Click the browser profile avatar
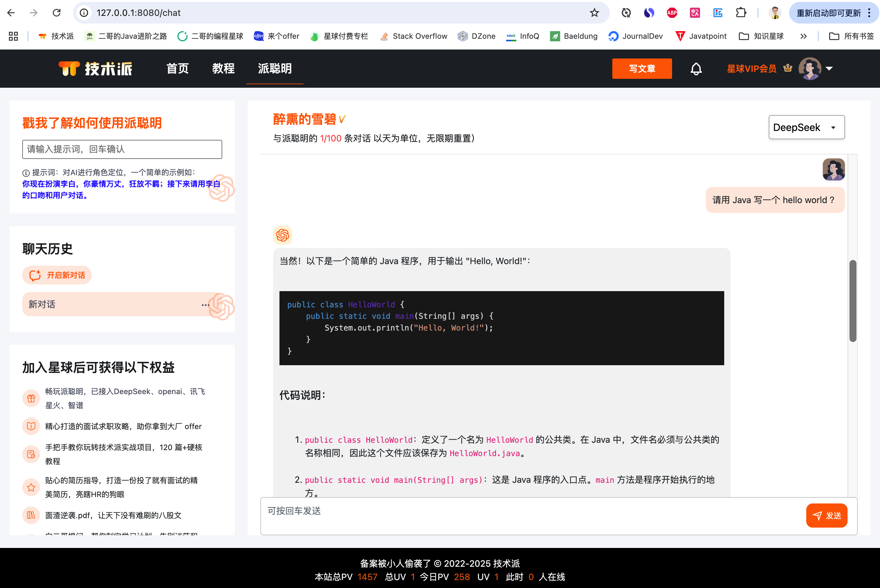 pyautogui.click(x=774, y=12)
